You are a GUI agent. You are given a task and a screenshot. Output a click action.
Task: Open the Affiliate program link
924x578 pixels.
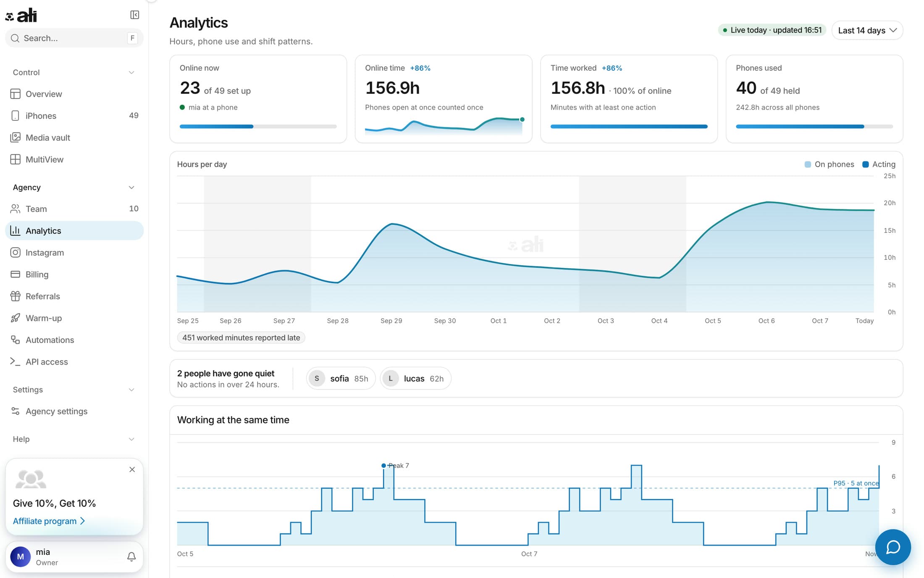[x=49, y=521]
